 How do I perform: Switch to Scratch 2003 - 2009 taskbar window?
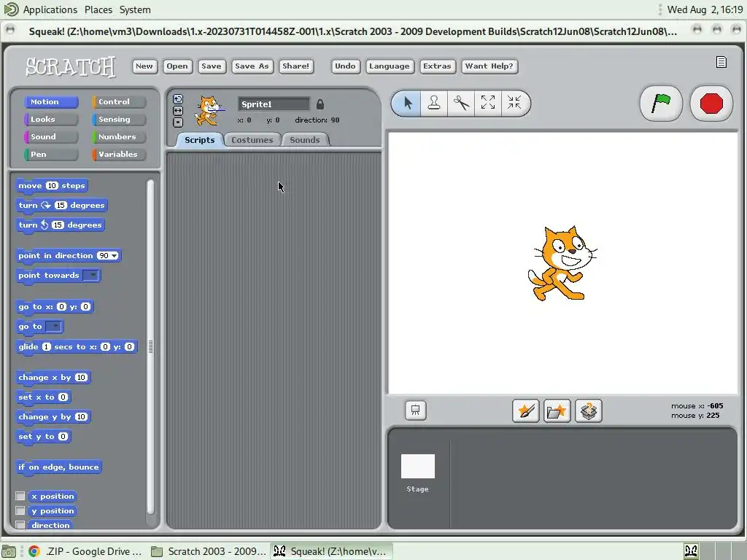pos(209,551)
